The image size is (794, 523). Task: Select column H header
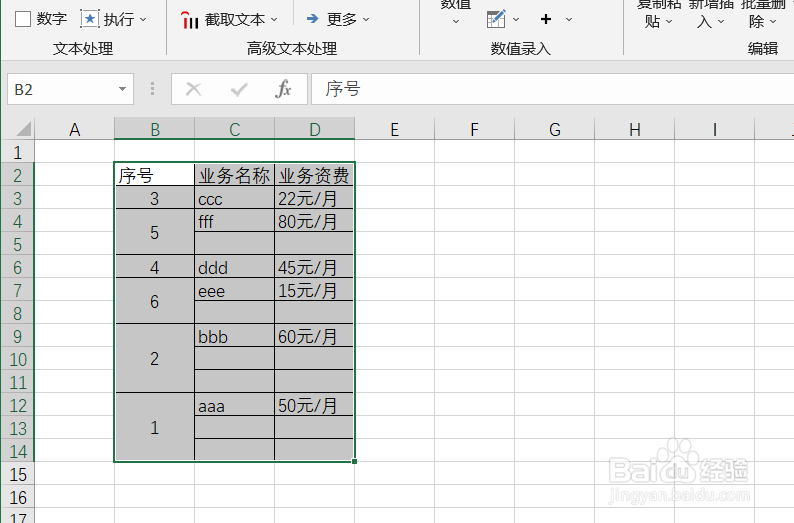[634, 129]
